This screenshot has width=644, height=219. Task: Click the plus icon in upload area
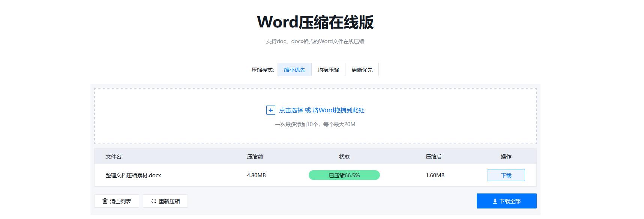click(270, 110)
